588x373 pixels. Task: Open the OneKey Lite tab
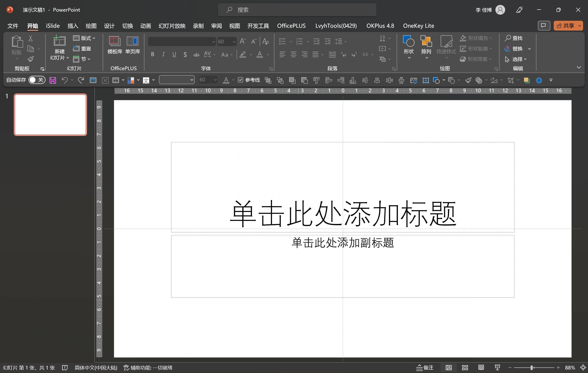(419, 26)
